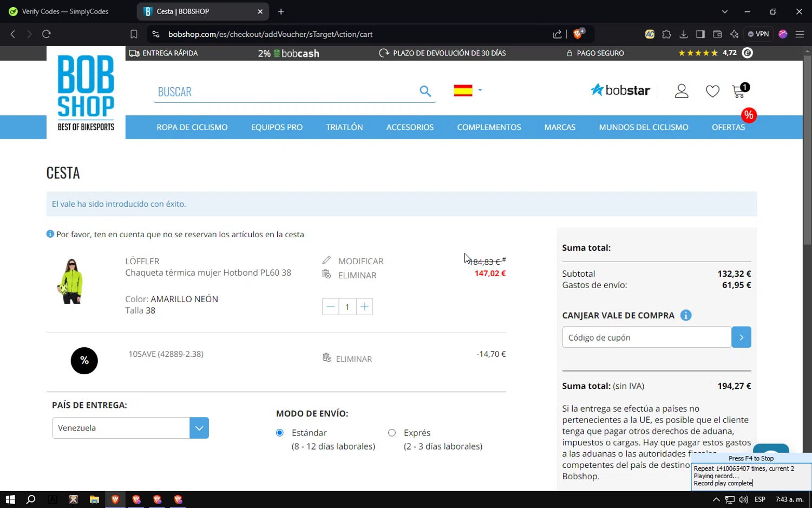Click the red percent offers badge
The width and height of the screenshot is (812, 508).
(749, 115)
